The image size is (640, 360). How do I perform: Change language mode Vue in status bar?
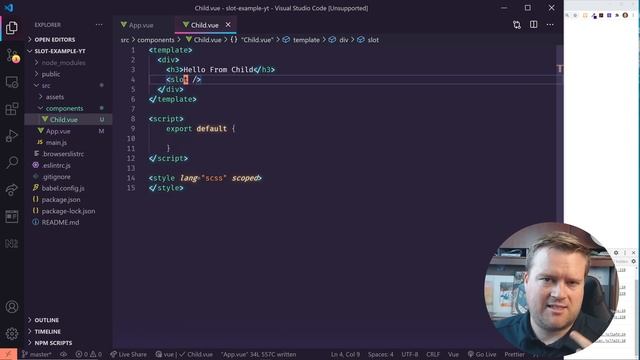[x=453, y=354]
